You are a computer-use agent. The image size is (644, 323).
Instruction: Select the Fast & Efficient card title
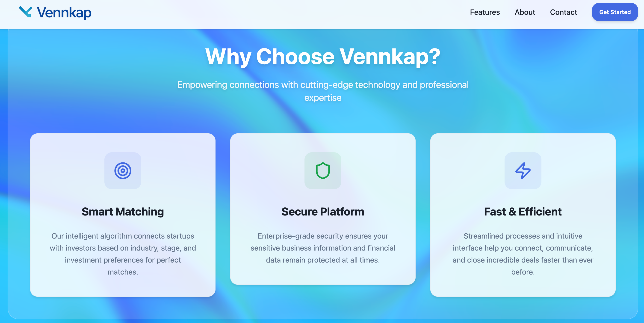coord(523,212)
